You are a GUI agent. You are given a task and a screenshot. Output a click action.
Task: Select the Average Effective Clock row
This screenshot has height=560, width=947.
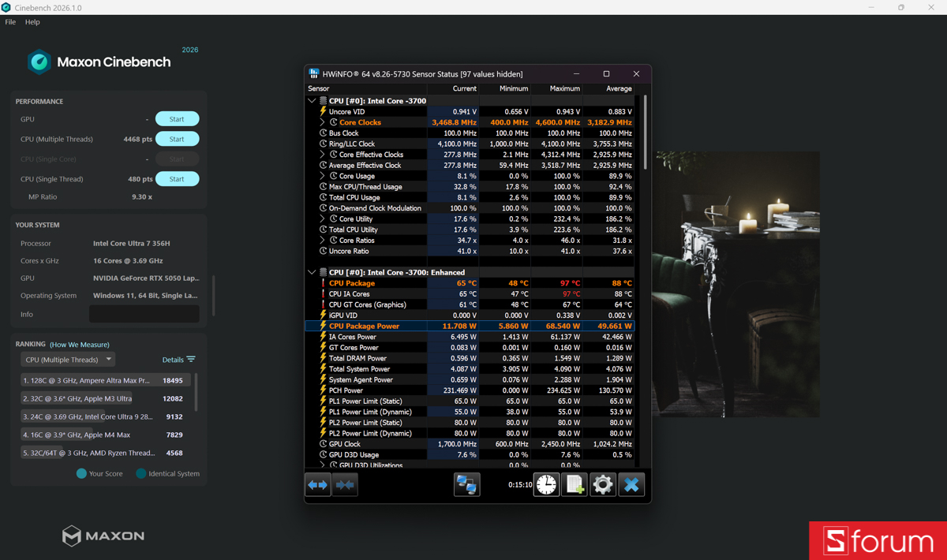[470, 166]
